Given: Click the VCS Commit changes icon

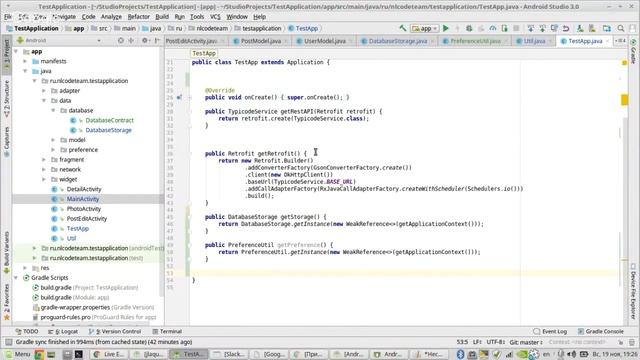Looking at the screenshot, I should 542,28.
